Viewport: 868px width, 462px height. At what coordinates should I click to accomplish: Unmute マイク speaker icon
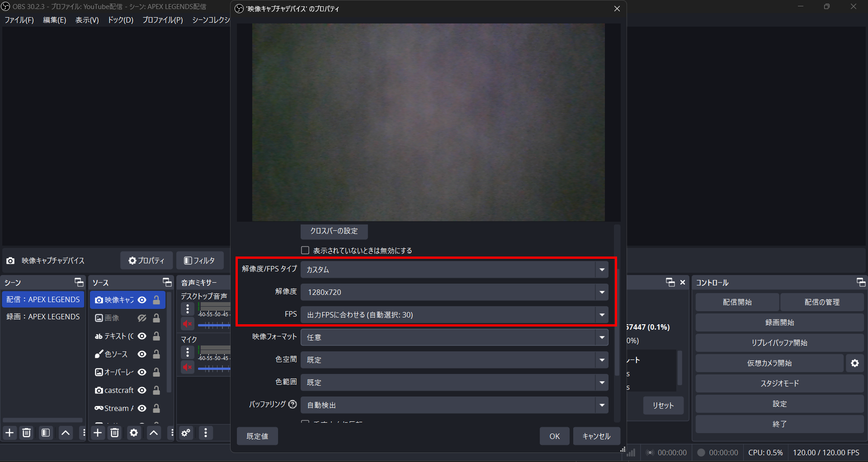(188, 367)
